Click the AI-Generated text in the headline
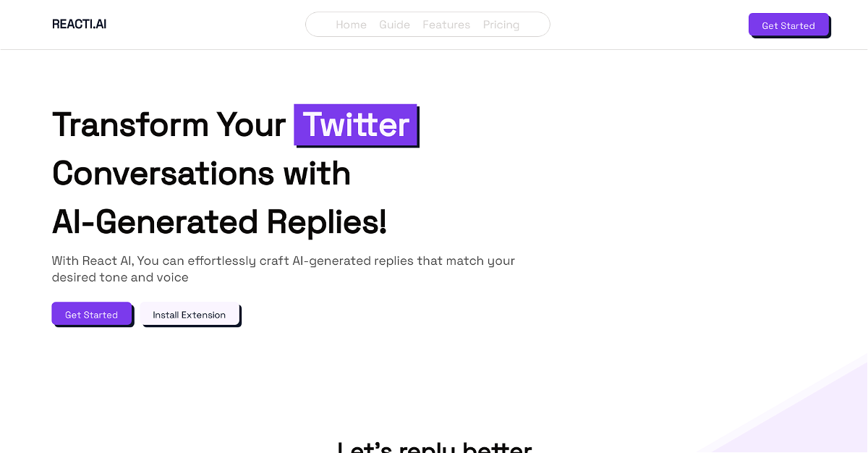This screenshot has height=453, width=868. (155, 222)
